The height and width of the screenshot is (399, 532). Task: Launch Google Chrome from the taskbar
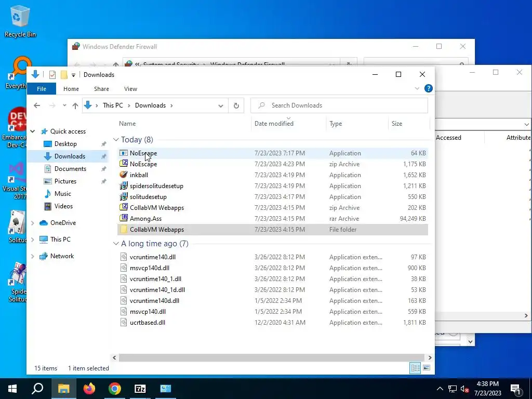[x=115, y=389]
